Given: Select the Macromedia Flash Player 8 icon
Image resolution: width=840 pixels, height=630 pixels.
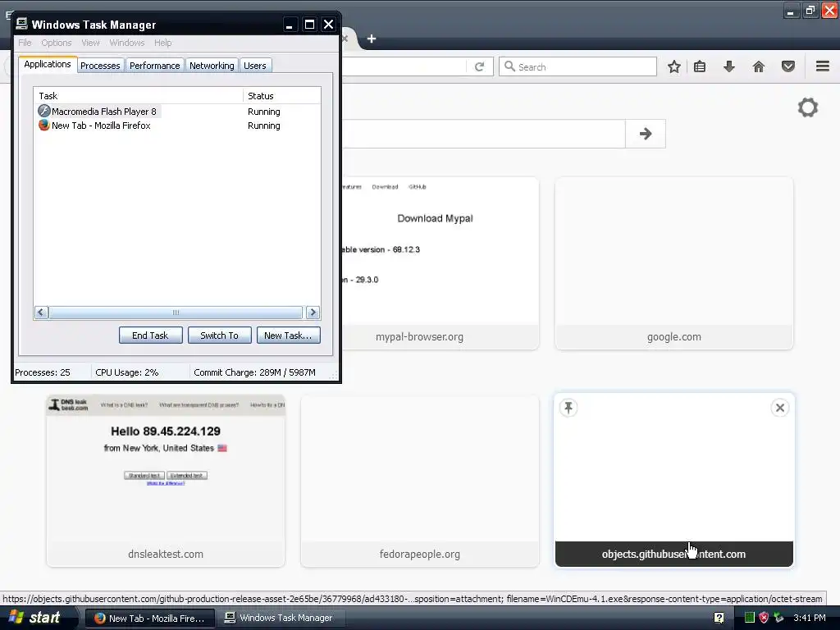Looking at the screenshot, I should (x=44, y=111).
